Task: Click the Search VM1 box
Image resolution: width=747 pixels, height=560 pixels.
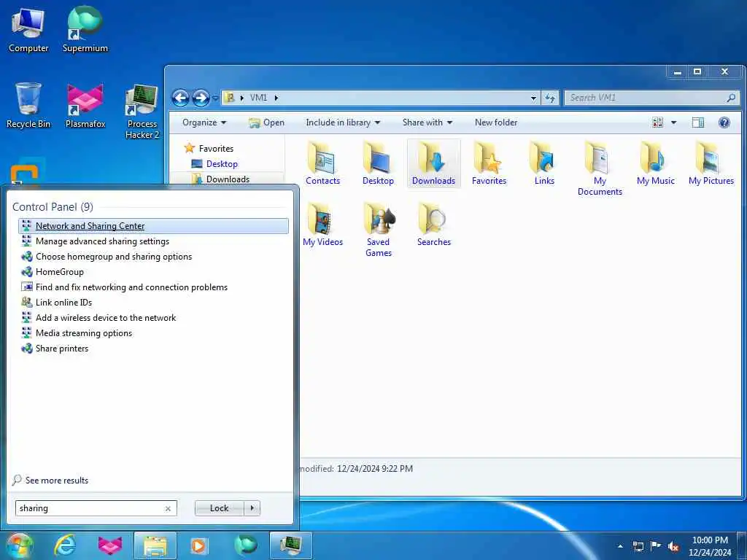Action: [652, 98]
